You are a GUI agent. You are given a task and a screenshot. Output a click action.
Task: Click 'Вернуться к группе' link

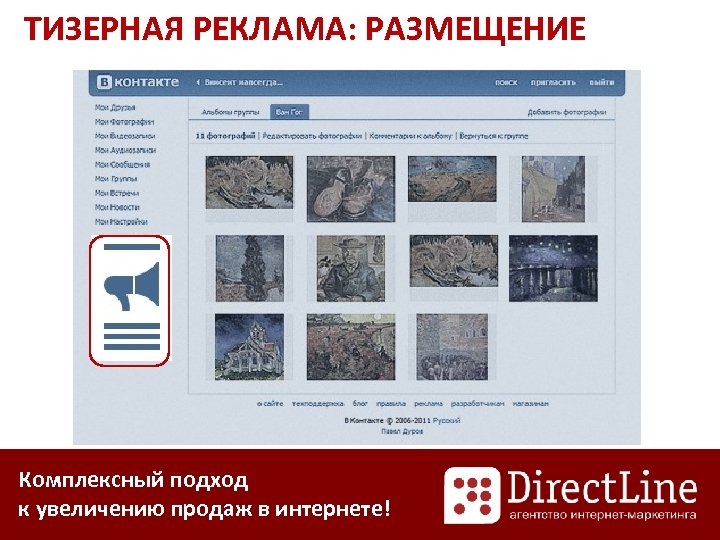(x=494, y=136)
